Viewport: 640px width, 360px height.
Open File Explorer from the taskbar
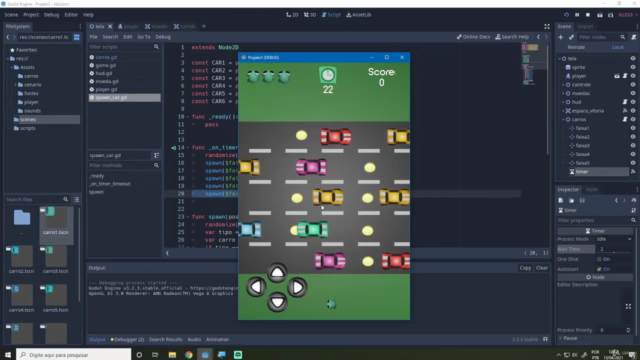(x=172, y=355)
